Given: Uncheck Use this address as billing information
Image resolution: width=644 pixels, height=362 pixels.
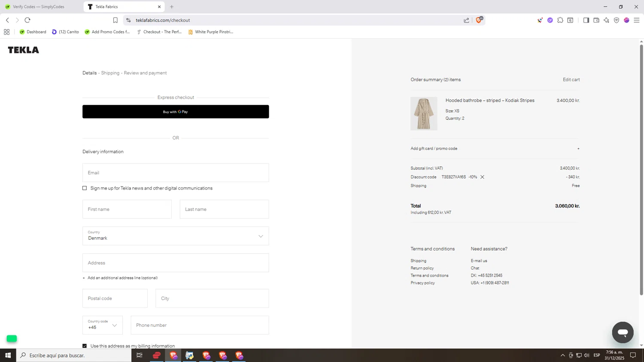Looking at the screenshot, I should point(85,346).
